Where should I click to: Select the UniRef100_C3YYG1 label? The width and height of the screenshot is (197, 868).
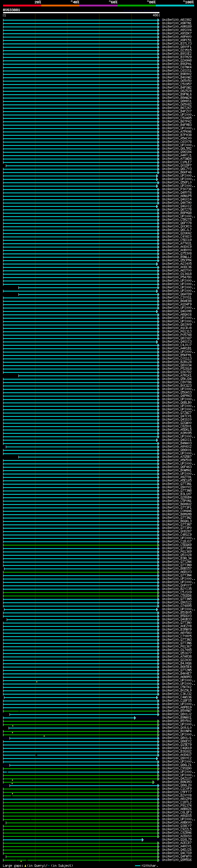coord(176,297)
